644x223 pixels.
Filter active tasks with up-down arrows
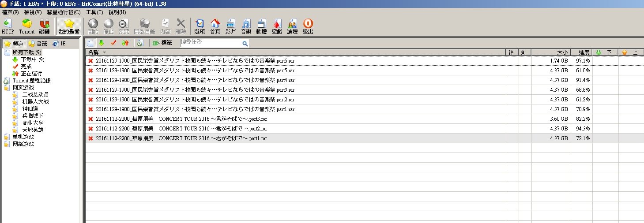[125, 43]
